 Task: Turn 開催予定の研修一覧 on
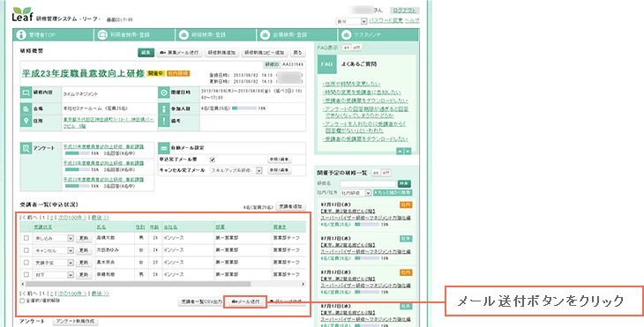[x=375, y=173]
